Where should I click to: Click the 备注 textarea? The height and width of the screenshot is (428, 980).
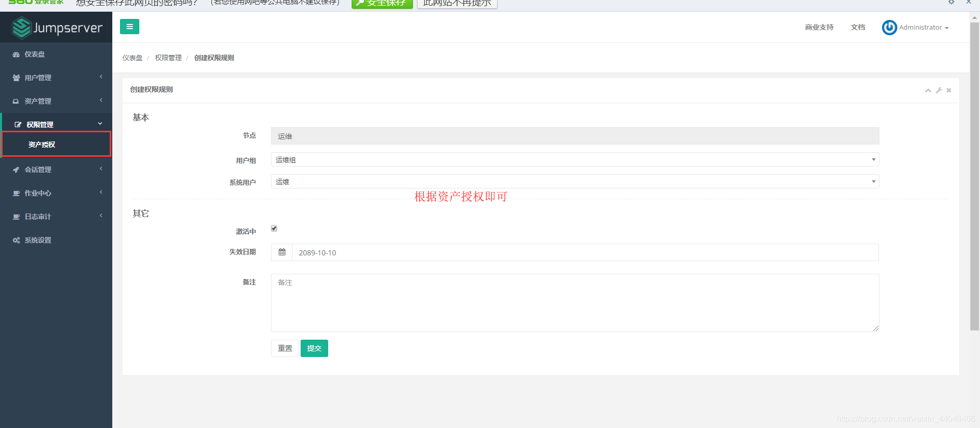pos(575,303)
